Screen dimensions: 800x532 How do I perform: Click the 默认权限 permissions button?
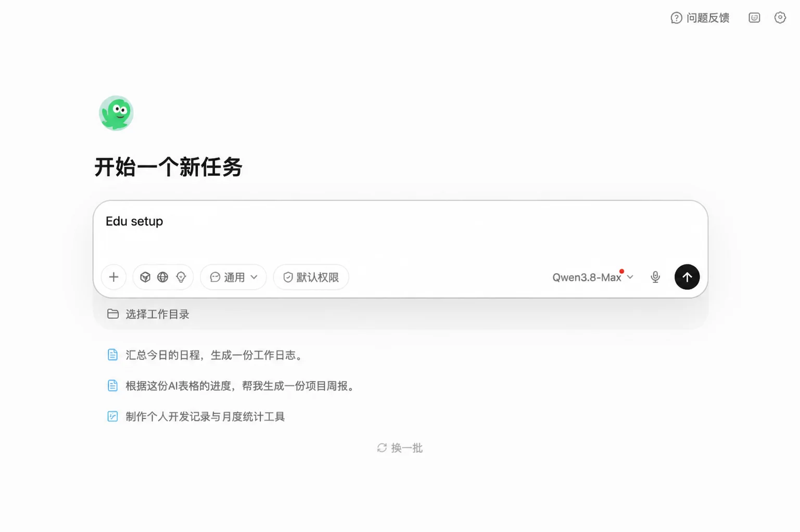[x=311, y=277]
